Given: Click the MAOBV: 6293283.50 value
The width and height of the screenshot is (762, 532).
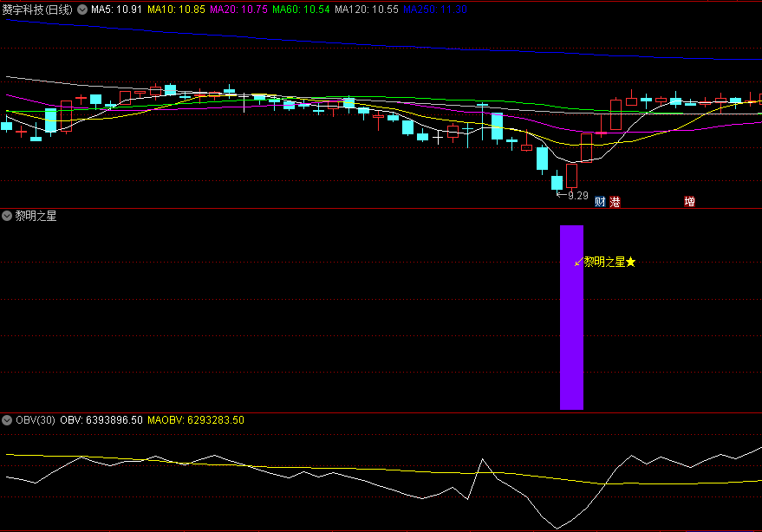Looking at the screenshot, I should click(196, 420).
